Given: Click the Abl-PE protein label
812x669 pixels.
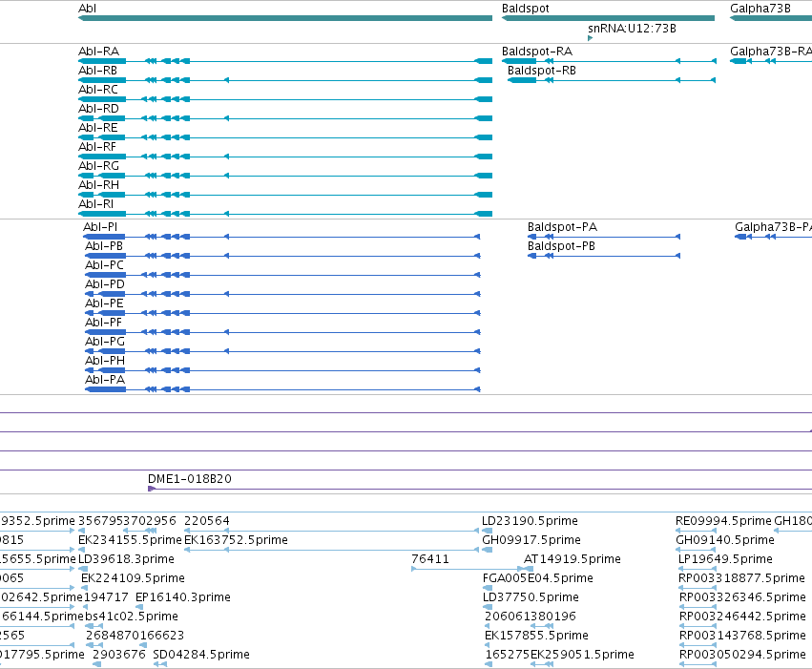Looking at the screenshot, I should (104, 303).
